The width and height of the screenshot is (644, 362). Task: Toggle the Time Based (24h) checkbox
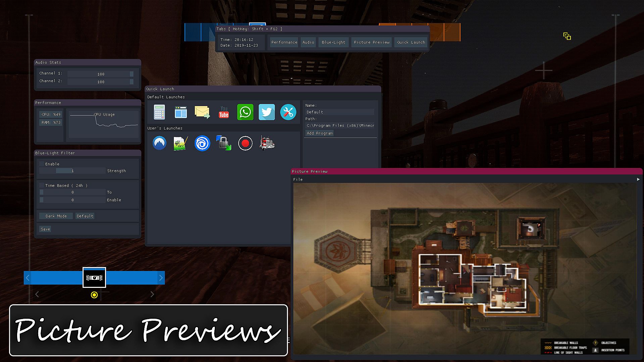click(42, 186)
